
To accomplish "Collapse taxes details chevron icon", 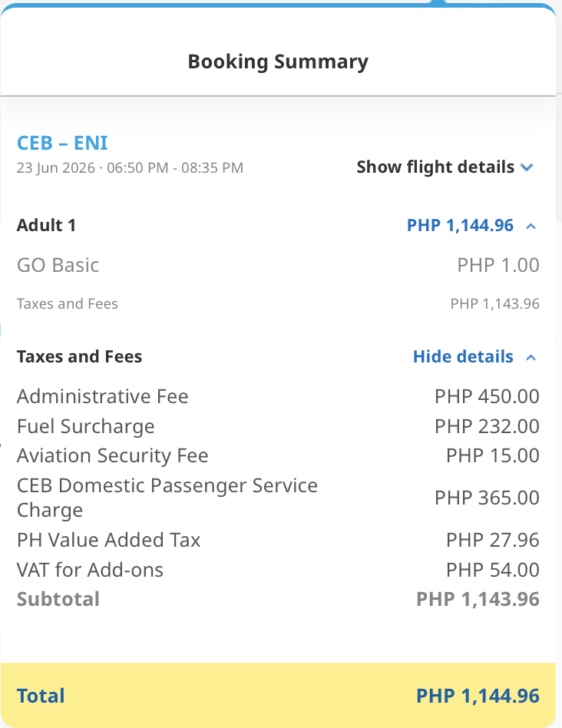I will [x=531, y=358].
